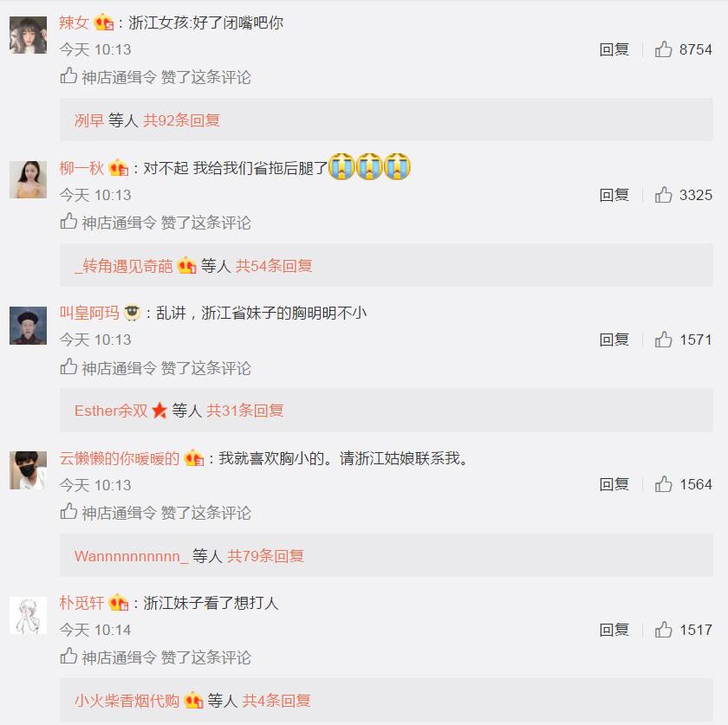Image resolution: width=728 pixels, height=725 pixels.
Task: Click VIP crown badge next to 辣女
Action: pos(103,23)
